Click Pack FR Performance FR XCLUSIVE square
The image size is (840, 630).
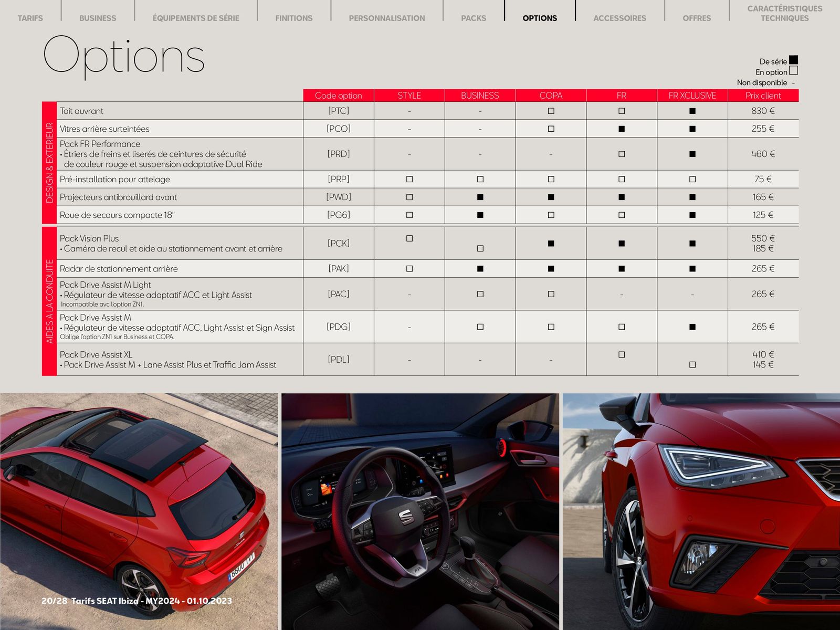(692, 154)
